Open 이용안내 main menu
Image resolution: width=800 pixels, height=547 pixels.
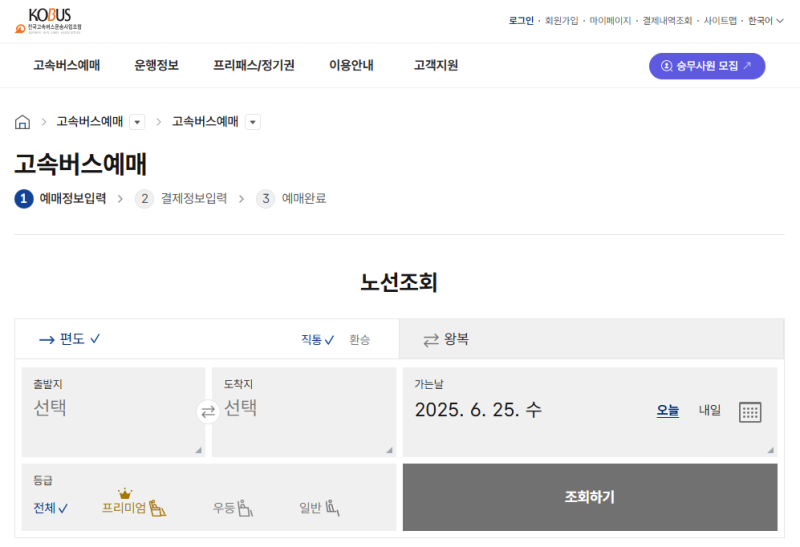tap(352, 65)
